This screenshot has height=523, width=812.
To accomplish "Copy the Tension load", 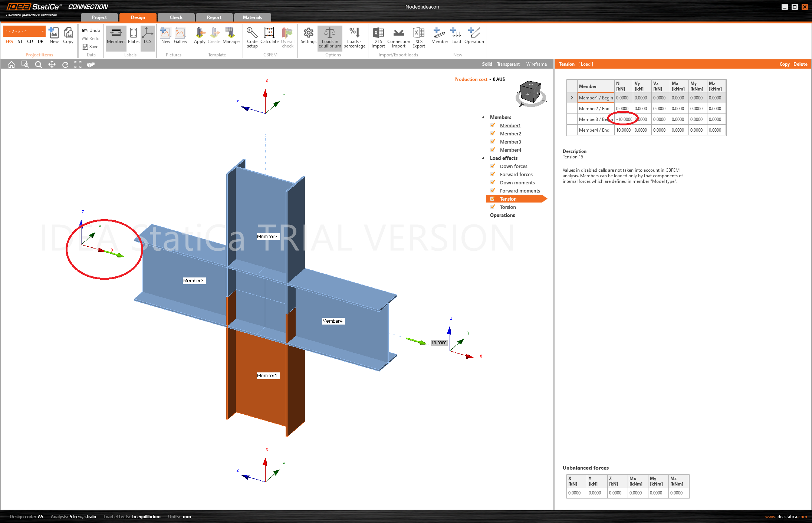I will click(x=784, y=64).
